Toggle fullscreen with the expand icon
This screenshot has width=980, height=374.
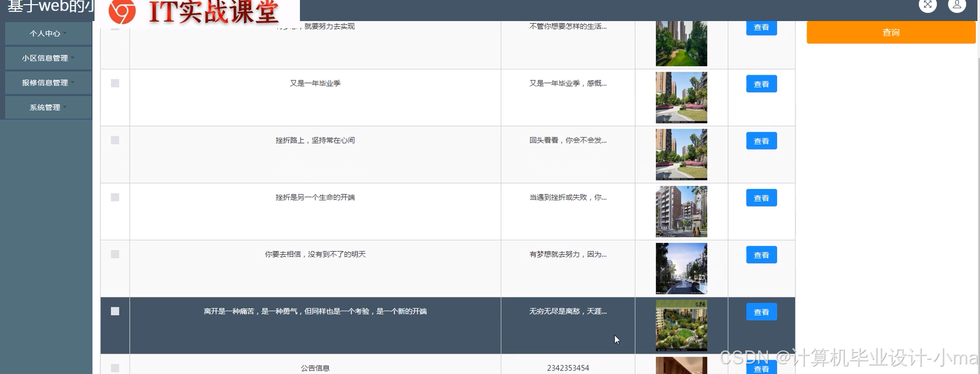[928, 5]
